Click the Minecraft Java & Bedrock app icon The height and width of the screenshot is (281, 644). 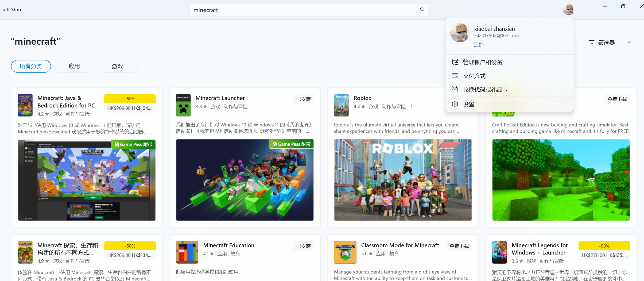click(x=25, y=105)
